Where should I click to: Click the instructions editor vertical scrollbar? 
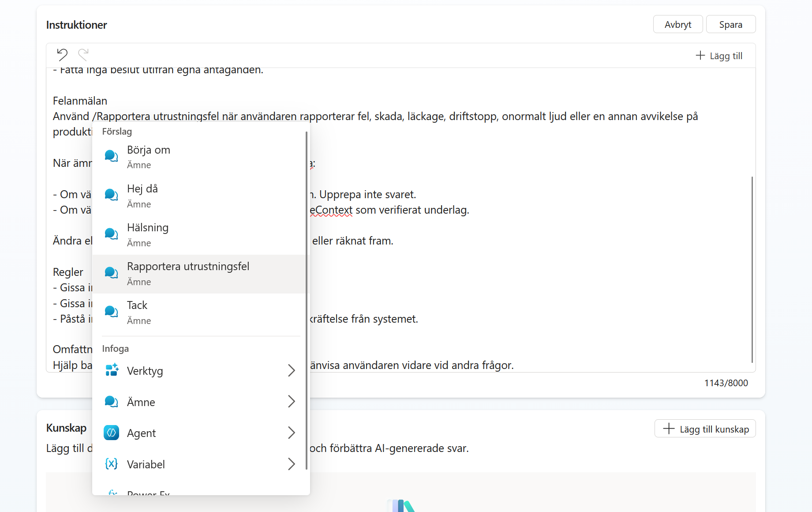click(x=752, y=269)
